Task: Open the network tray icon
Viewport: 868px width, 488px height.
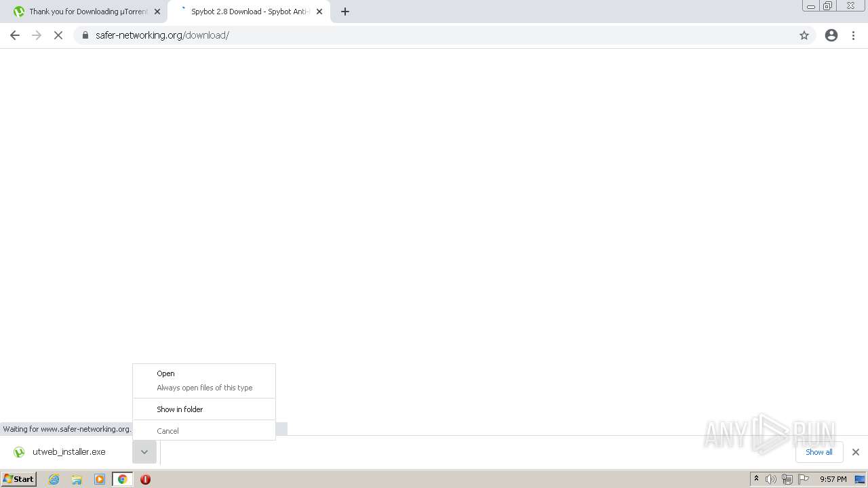Action: coord(787,479)
